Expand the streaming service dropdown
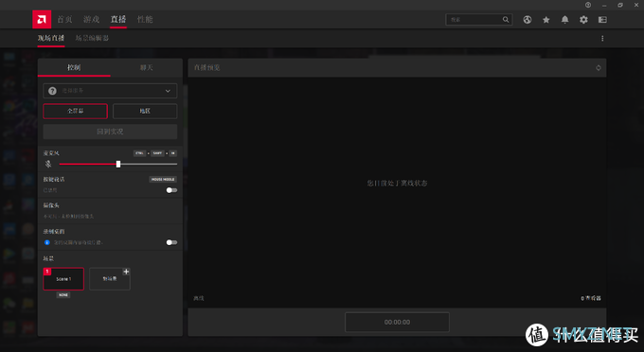Image resolution: width=644 pixels, height=352 pixels. click(x=110, y=91)
